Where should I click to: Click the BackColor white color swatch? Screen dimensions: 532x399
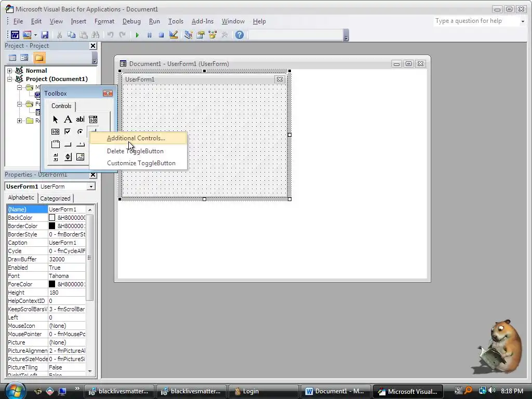(x=52, y=218)
